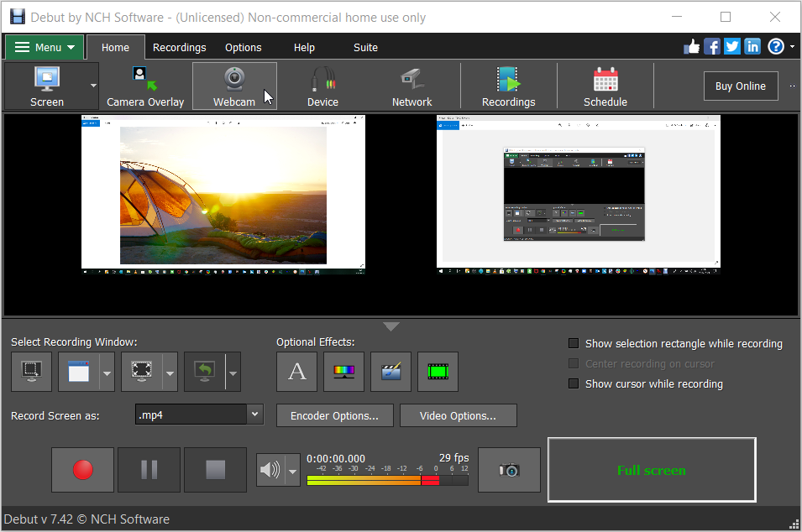Open Video Options dialog
Screen dimensions: 802x532
point(459,416)
